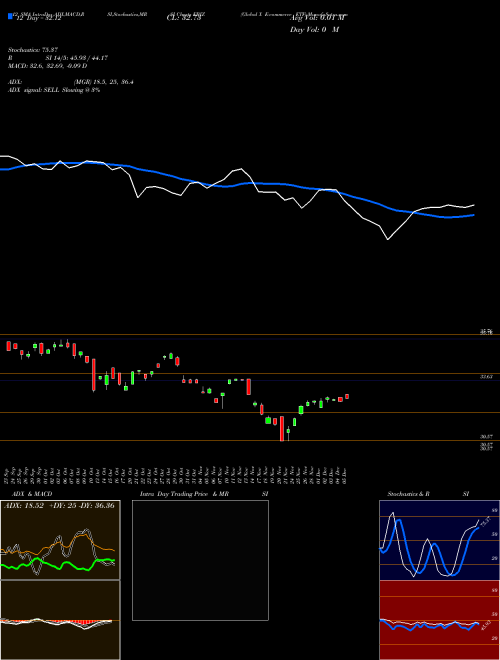Click the blue Stochastics chart panel

coord(439,540)
